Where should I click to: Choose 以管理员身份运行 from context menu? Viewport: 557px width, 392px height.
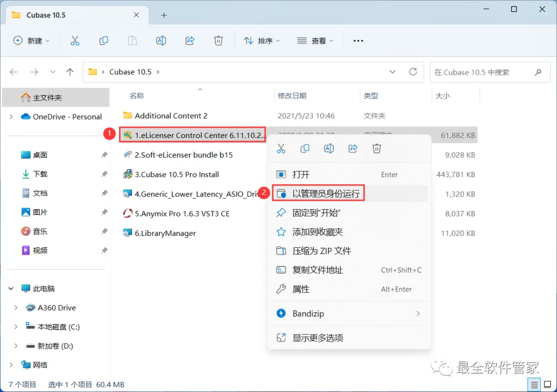click(349, 194)
